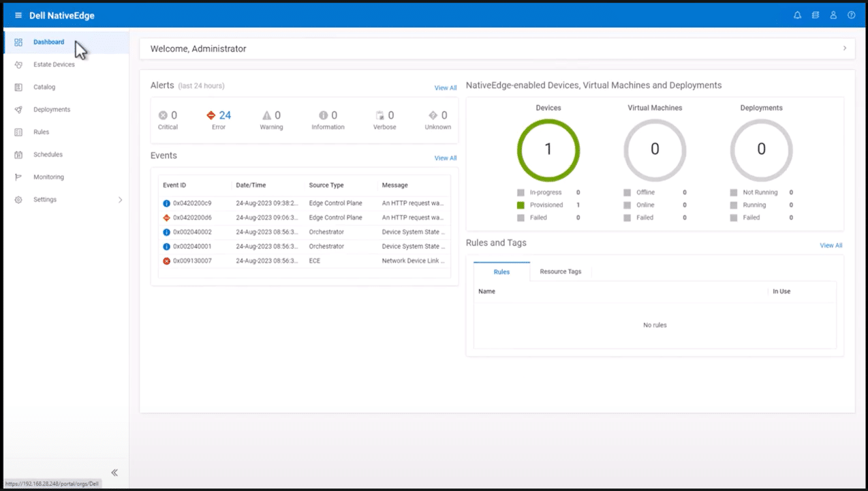Click the Error alerts diamond icon
The width and height of the screenshot is (868, 491).
click(211, 115)
